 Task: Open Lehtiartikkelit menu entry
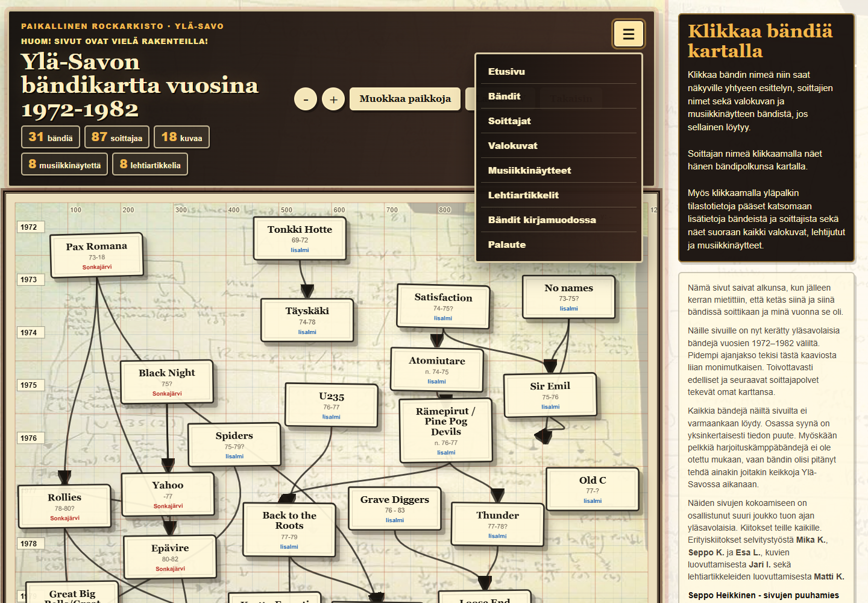(559, 195)
